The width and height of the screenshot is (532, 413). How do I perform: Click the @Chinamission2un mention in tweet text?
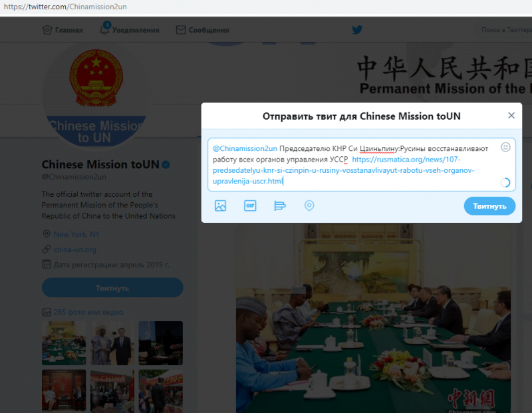(245, 148)
